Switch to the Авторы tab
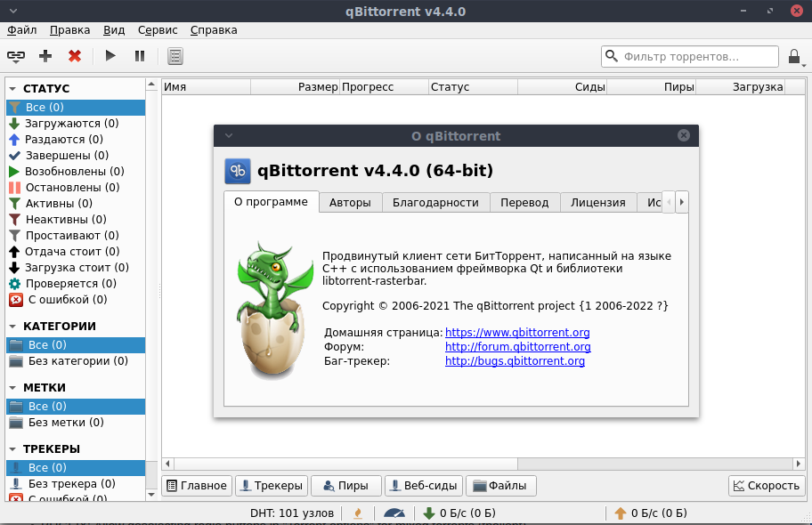The width and height of the screenshot is (812, 525). 350,203
